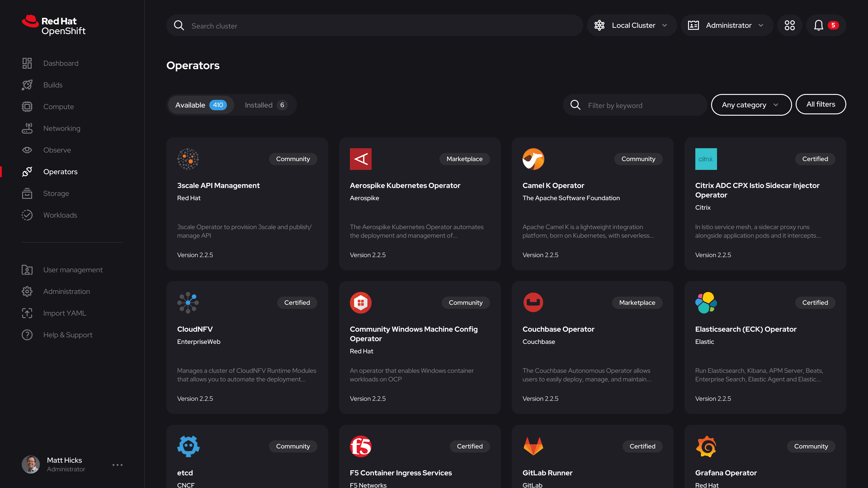The image size is (868, 488).
Task: Click the Elasticsearch operator logo
Action: 706,303
